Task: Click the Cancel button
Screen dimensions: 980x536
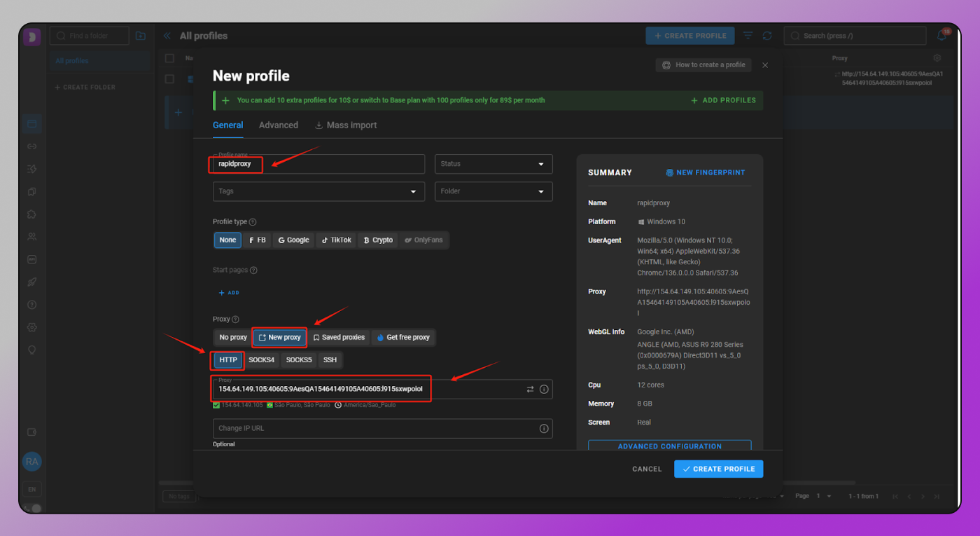Action: 647,469
